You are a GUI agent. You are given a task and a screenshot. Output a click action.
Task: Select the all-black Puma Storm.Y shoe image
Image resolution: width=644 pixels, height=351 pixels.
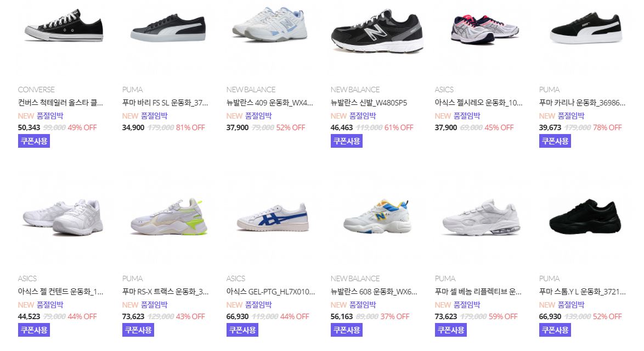[x=585, y=217]
